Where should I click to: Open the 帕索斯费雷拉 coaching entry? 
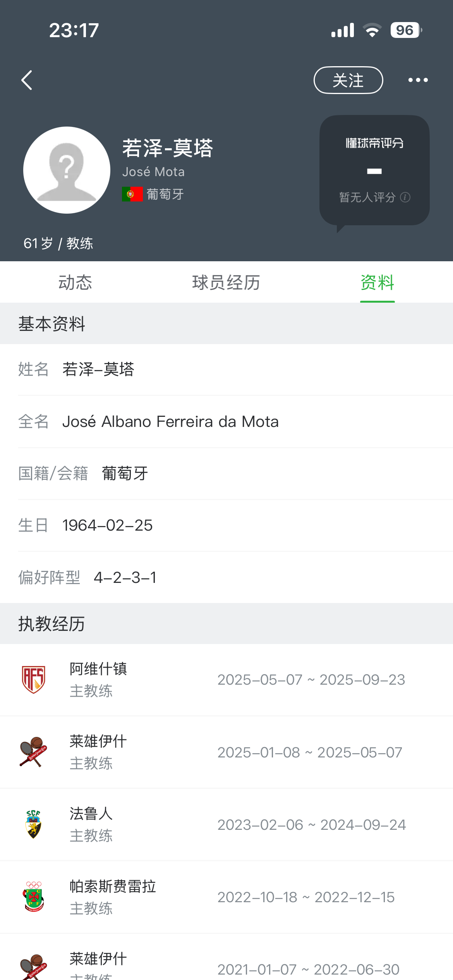[x=232, y=897]
